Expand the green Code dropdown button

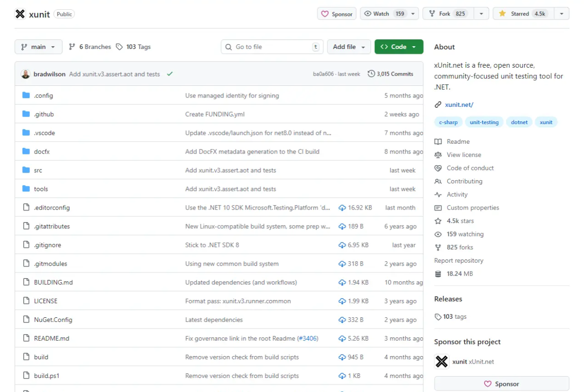tap(399, 47)
